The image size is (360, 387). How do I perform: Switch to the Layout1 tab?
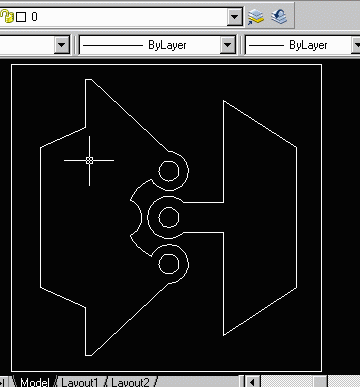coord(80,382)
